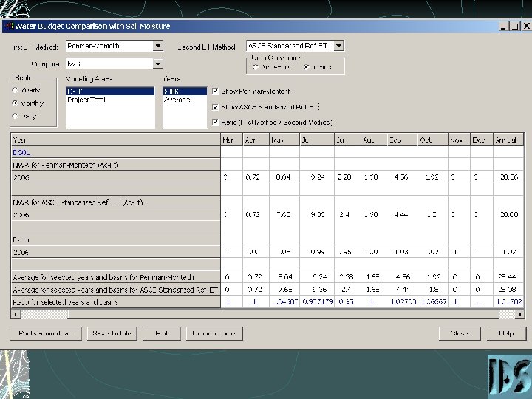The image size is (532, 399).
Task: Select 2006 in the Years list
Action: 185,92
